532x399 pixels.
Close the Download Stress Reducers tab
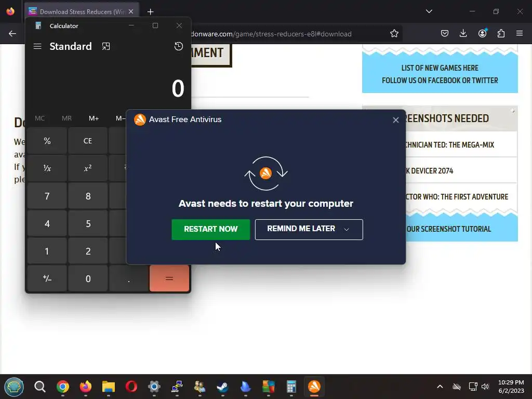click(x=131, y=11)
